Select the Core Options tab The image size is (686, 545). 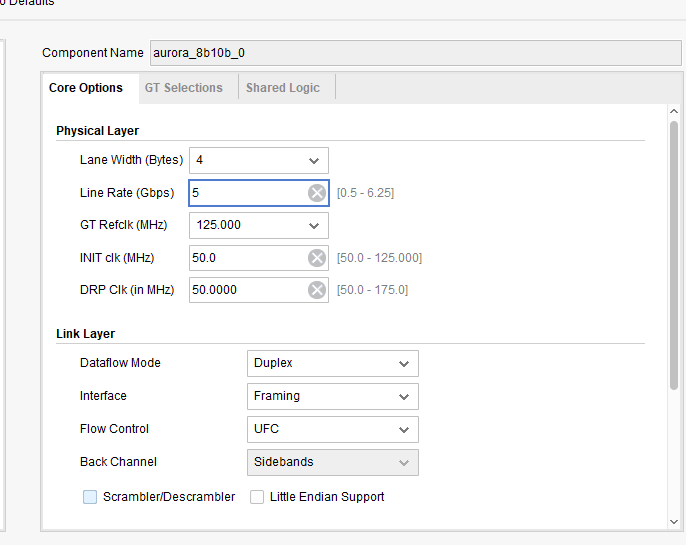(x=86, y=88)
